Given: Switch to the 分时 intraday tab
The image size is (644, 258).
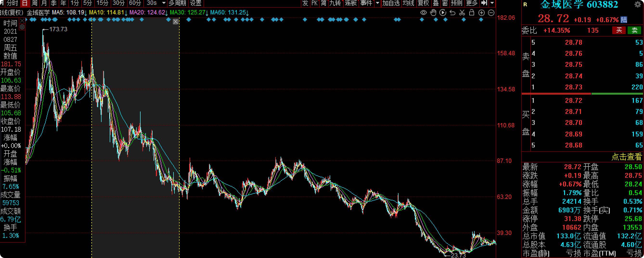Looking at the screenshot, I should point(12,3).
